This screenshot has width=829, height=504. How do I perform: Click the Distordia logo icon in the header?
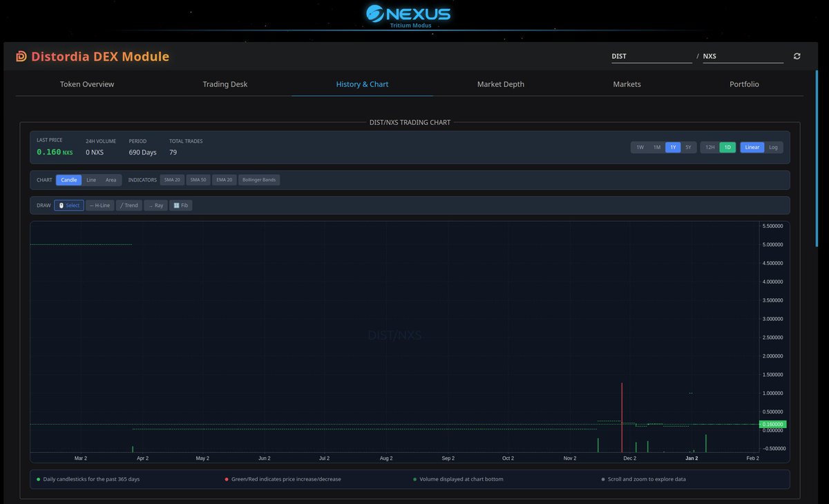pos(21,57)
